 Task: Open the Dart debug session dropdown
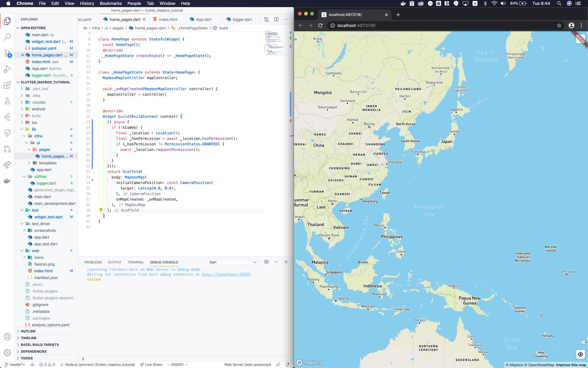(234, 262)
